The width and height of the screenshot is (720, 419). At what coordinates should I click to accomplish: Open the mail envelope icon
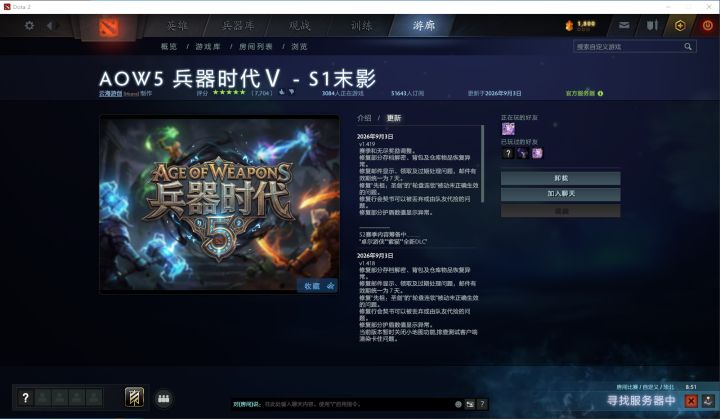[624, 25]
